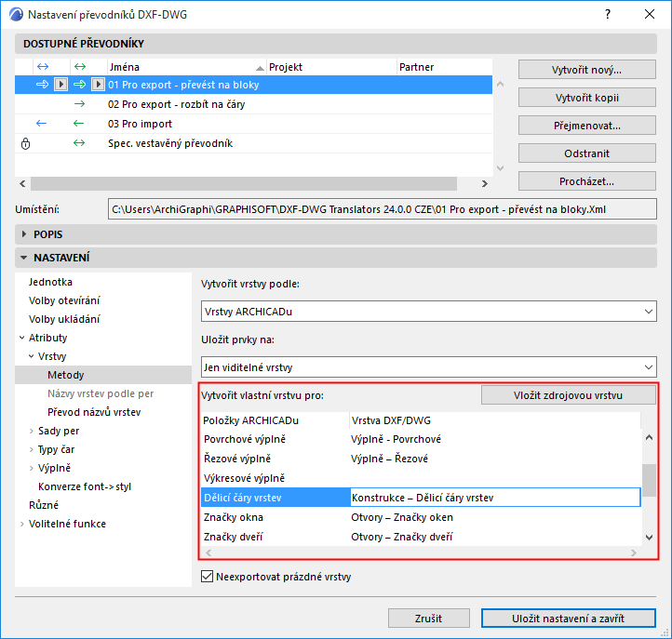Click layer list vertical scrollbar thumb

pyautogui.click(x=650, y=480)
